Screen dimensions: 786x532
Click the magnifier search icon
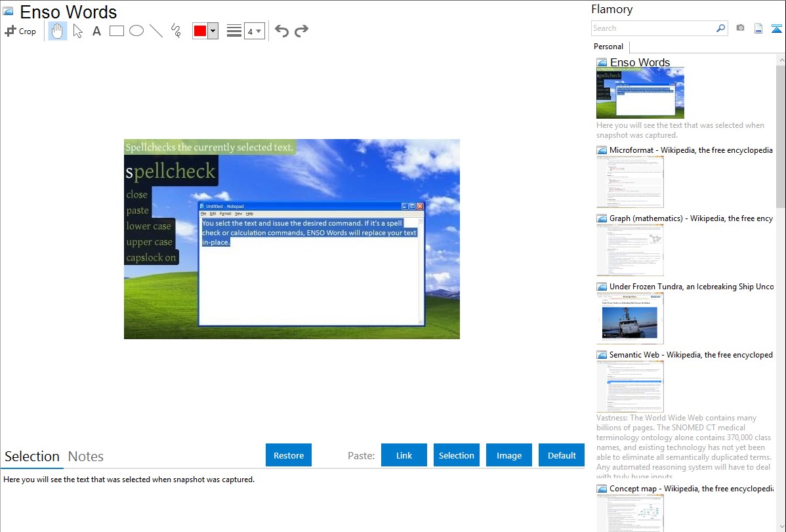721,28
